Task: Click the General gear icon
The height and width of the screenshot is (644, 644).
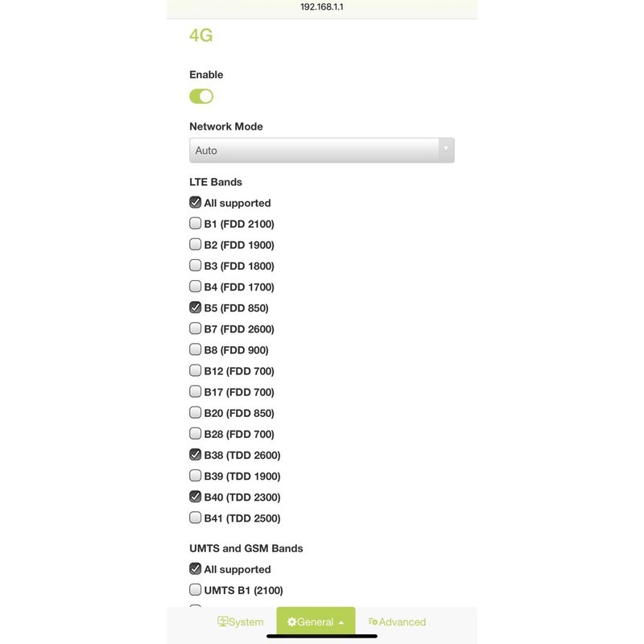Action: (x=291, y=621)
